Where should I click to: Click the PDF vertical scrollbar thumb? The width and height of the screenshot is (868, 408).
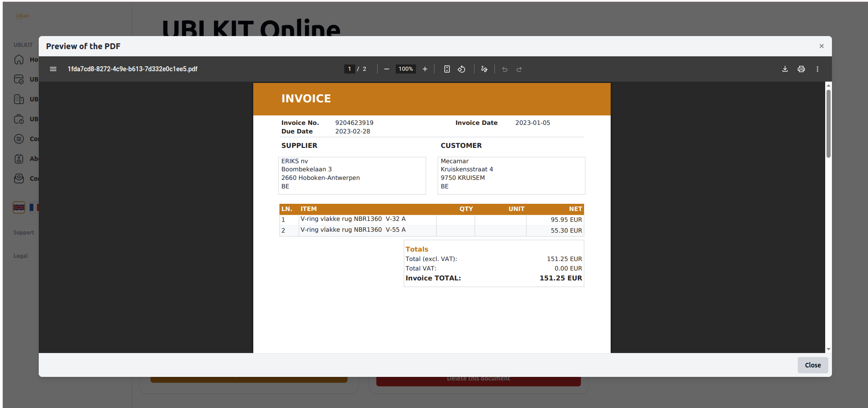828,124
